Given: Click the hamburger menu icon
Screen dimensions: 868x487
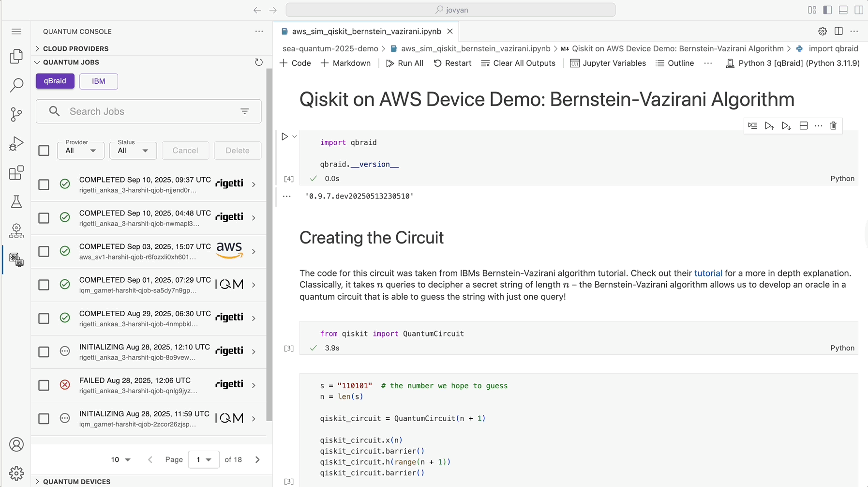Looking at the screenshot, I should click(x=16, y=31).
